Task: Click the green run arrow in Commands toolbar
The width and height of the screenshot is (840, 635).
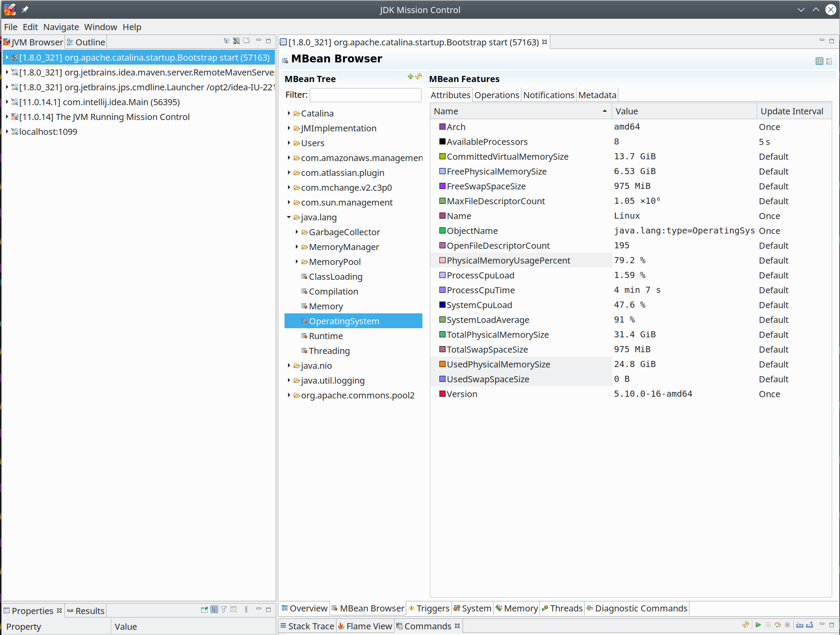Action: [758, 625]
